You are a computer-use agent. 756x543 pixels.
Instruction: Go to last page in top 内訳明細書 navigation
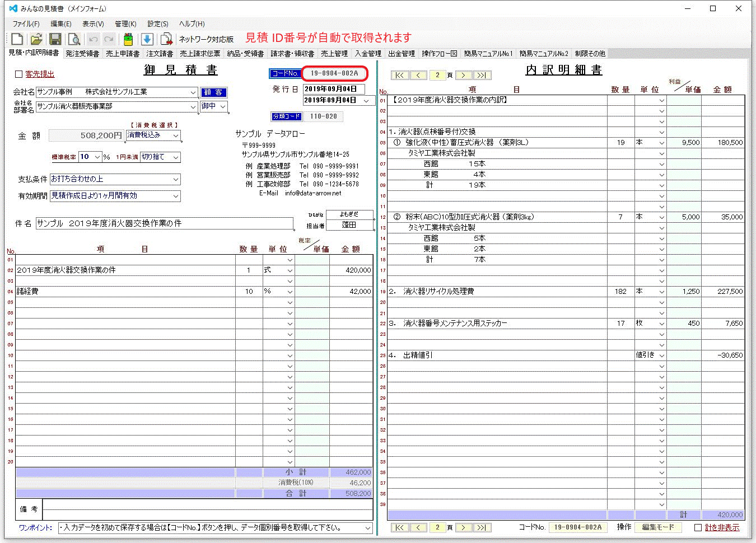482,75
